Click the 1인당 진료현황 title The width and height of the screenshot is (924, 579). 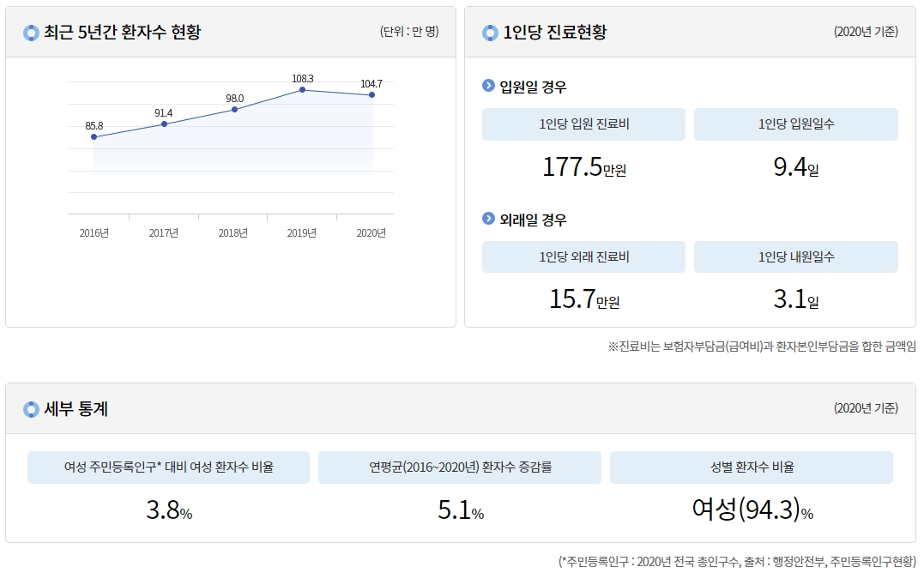[554, 33]
